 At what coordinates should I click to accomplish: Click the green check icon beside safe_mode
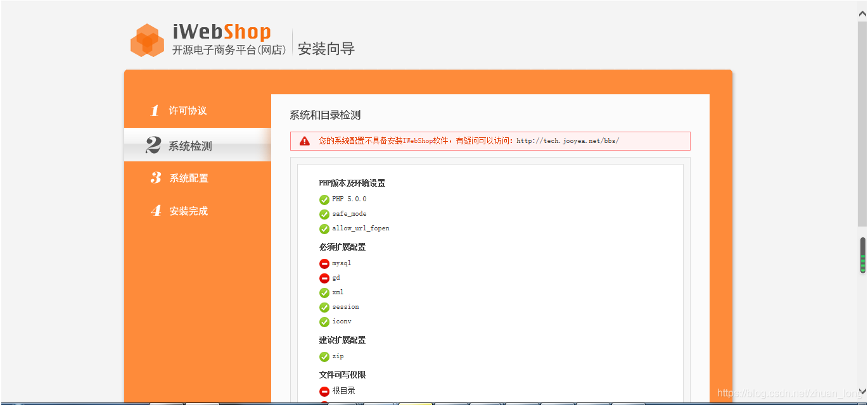pyautogui.click(x=324, y=214)
